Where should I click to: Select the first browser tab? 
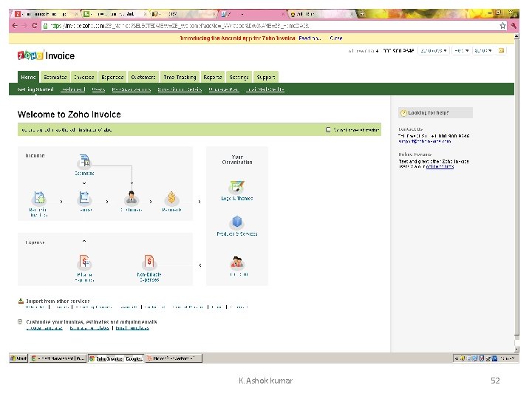[x=46, y=14]
